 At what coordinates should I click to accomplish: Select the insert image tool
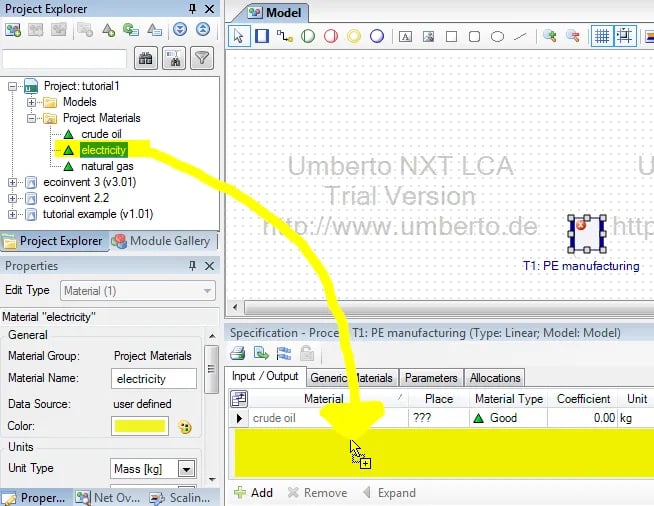[x=428, y=37]
